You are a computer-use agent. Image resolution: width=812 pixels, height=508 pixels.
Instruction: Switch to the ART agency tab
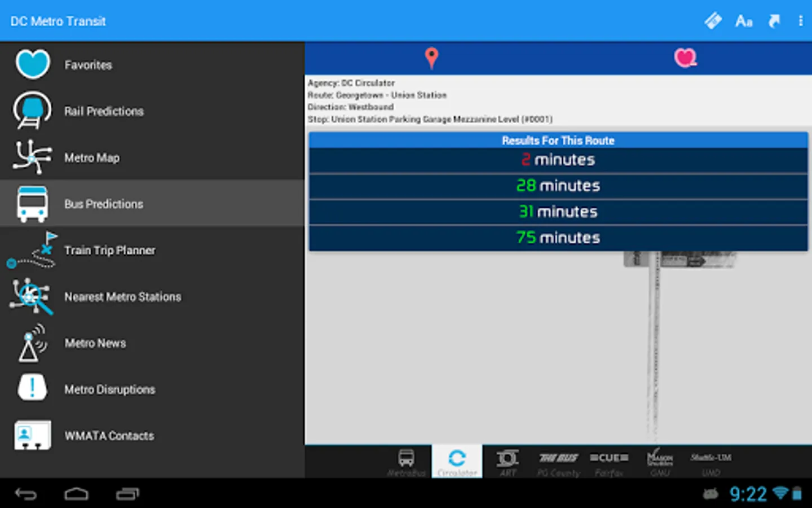507,462
